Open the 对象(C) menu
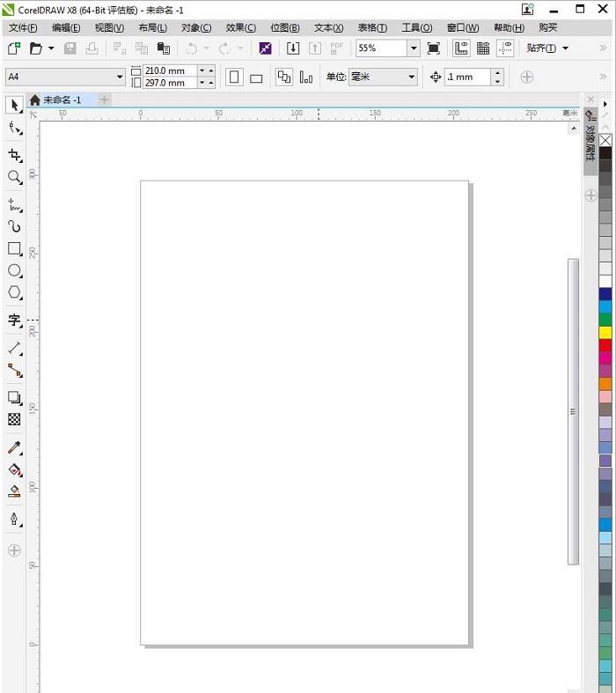Screen dimensions: 616x693 click(196, 28)
